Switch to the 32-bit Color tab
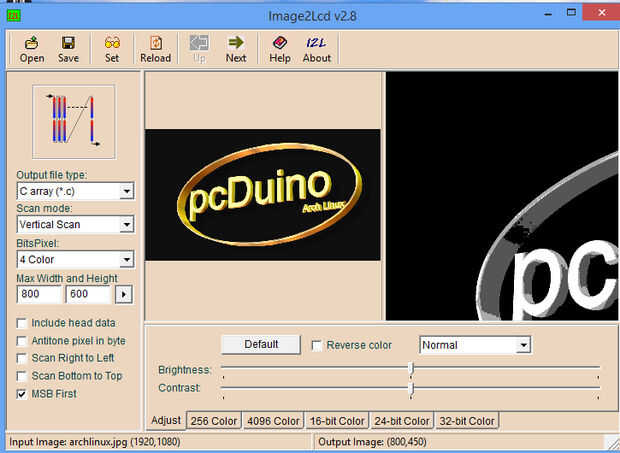The width and height of the screenshot is (620, 453). 467,421
